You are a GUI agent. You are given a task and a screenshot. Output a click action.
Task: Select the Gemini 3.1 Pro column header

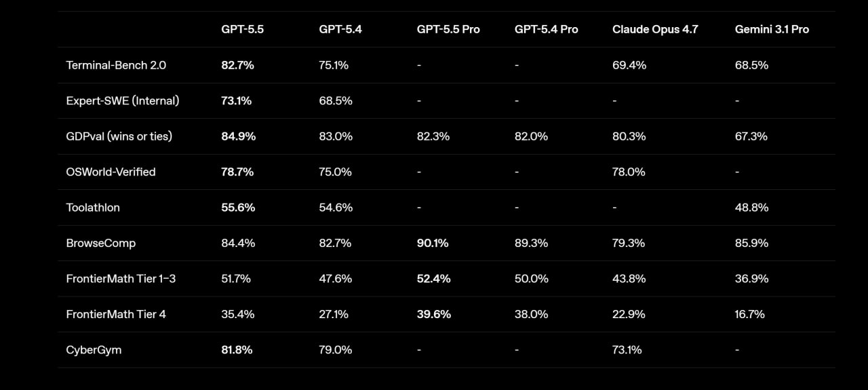point(772,29)
